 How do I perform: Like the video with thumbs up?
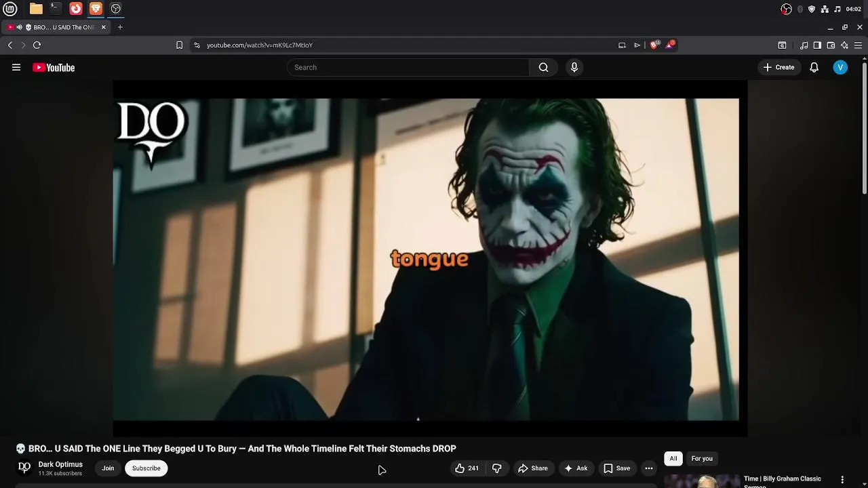(467, 468)
